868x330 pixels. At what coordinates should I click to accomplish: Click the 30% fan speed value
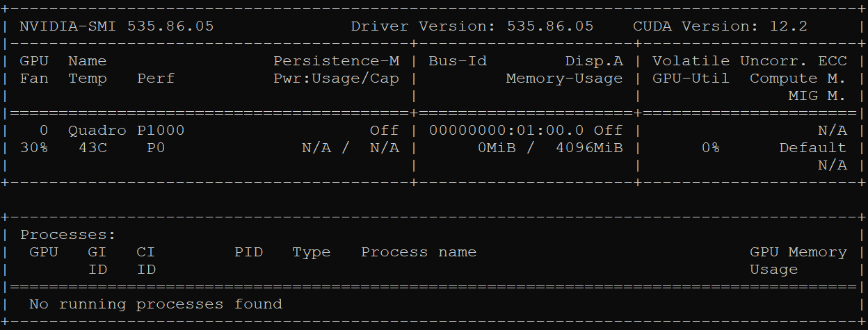tap(33, 148)
